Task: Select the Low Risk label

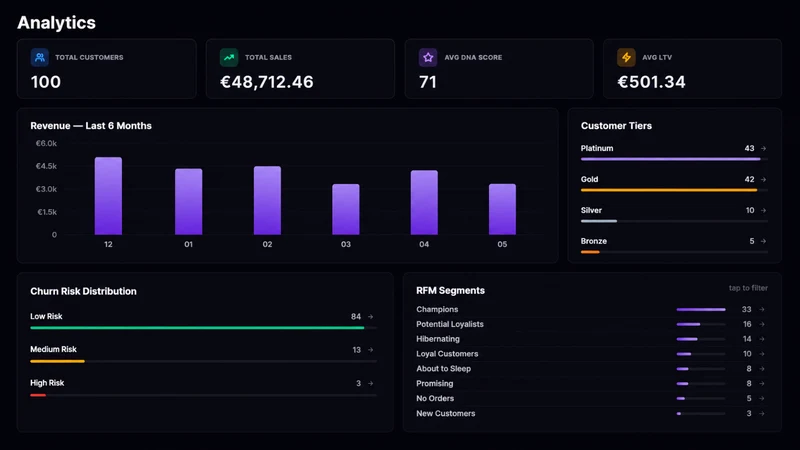Action: (x=46, y=316)
